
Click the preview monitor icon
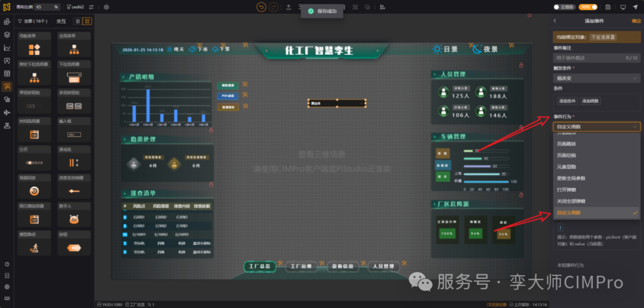point(623,7)
